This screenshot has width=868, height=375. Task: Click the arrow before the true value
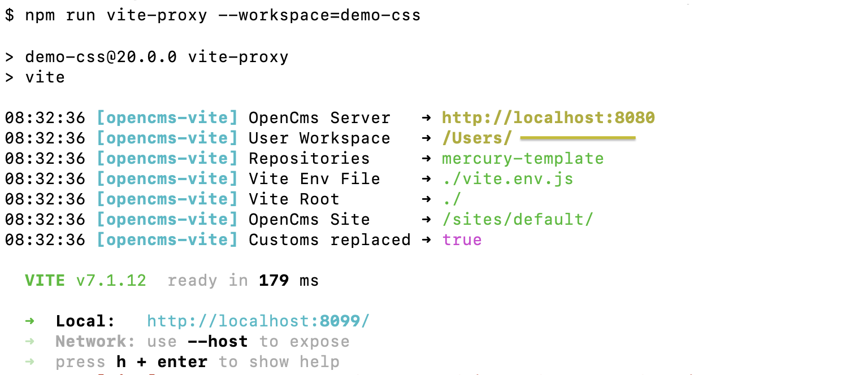point(427,239)
